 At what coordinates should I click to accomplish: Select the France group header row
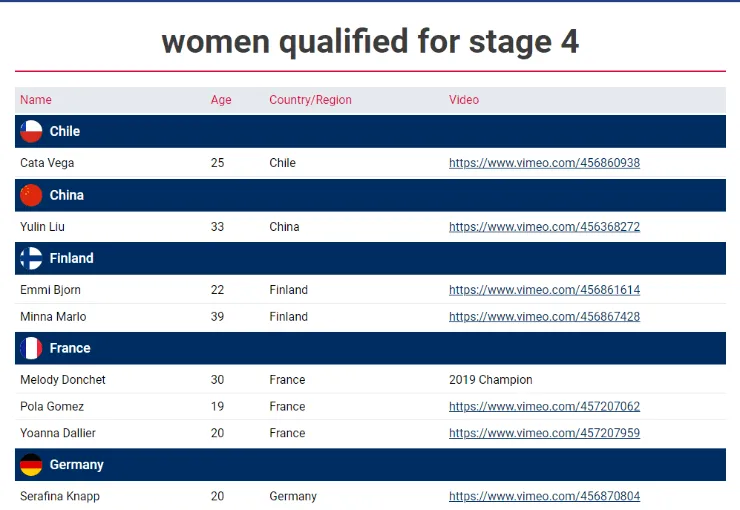(x=370, y=348)
